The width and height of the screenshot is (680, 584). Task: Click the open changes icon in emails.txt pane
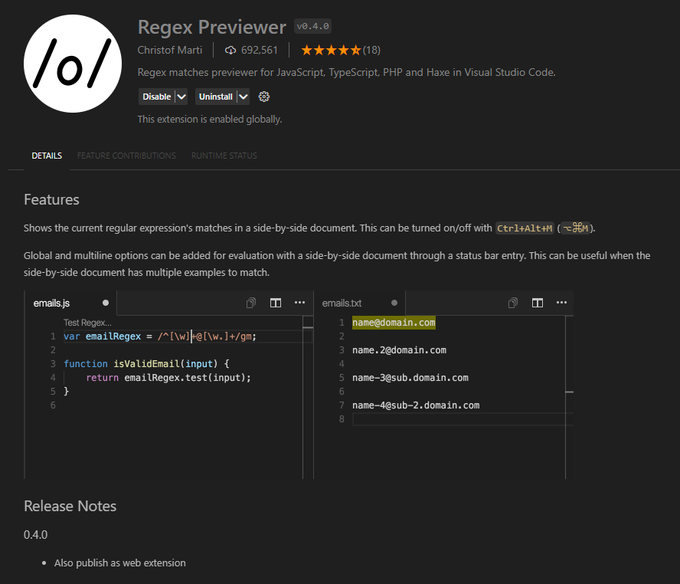[513, 303]
